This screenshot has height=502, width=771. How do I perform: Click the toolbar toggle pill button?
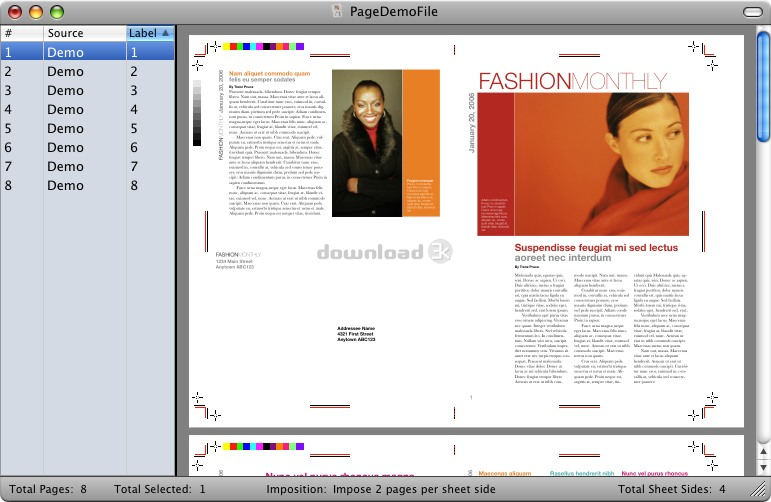coord(752,12)
